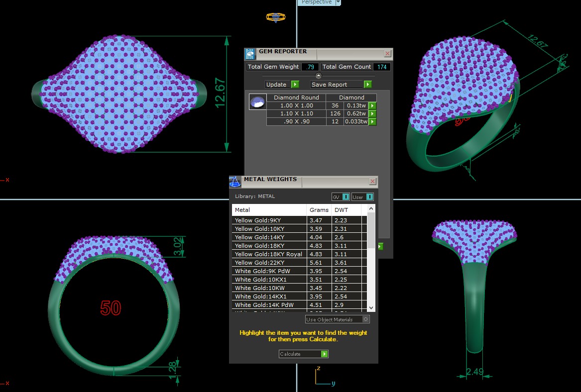The width and height of the screenshot is (581, 392).
Task: Click the round diamond gem thumbnail
Action: click(x=257, y=102)
